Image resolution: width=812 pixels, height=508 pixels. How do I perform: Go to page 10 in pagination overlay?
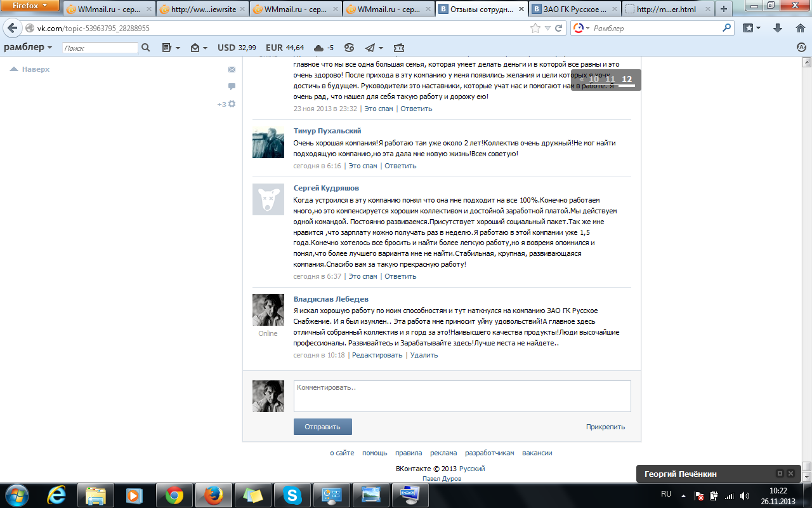[x=593, y=79]
